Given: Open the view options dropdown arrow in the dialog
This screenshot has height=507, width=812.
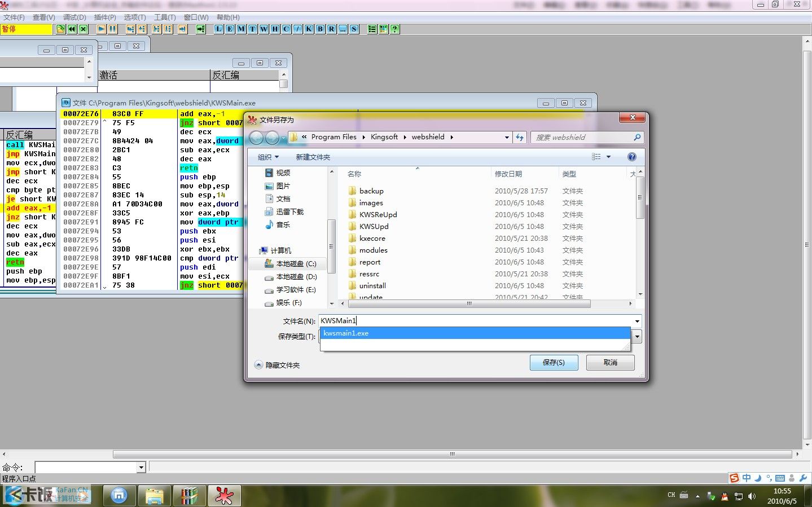Looking at the screenshot, I should pyautogui.click(x=608, y=157).
